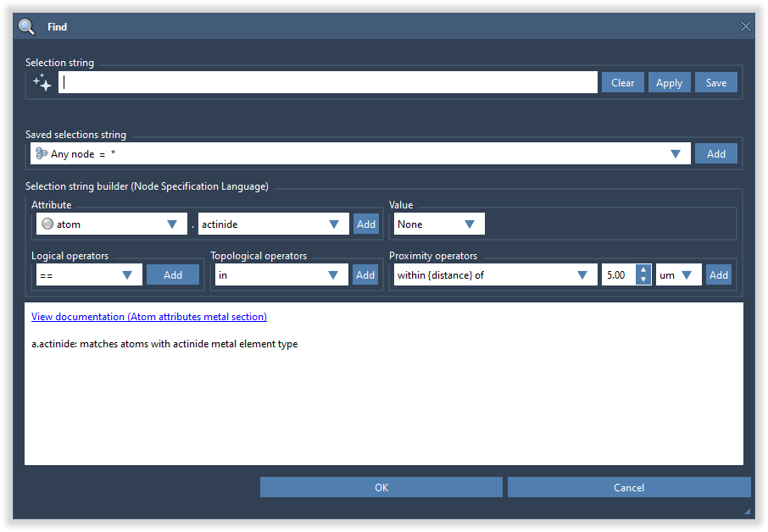The image size is (768, 532).
Task: Click the atom sphere icon in the Attribute selector
Action: (47, 223)
